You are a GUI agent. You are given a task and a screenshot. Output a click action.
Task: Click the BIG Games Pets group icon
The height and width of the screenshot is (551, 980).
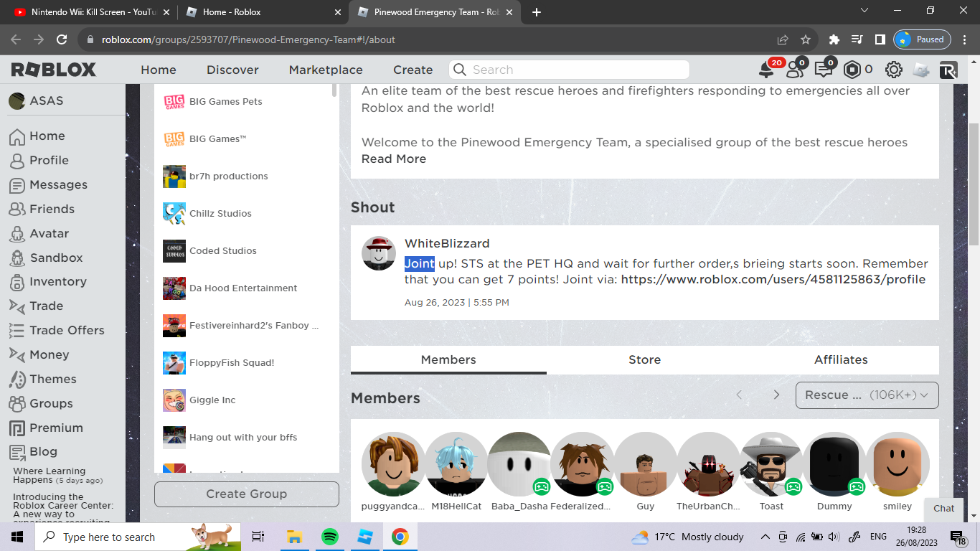pyautogui.click(x=174, y=101)
